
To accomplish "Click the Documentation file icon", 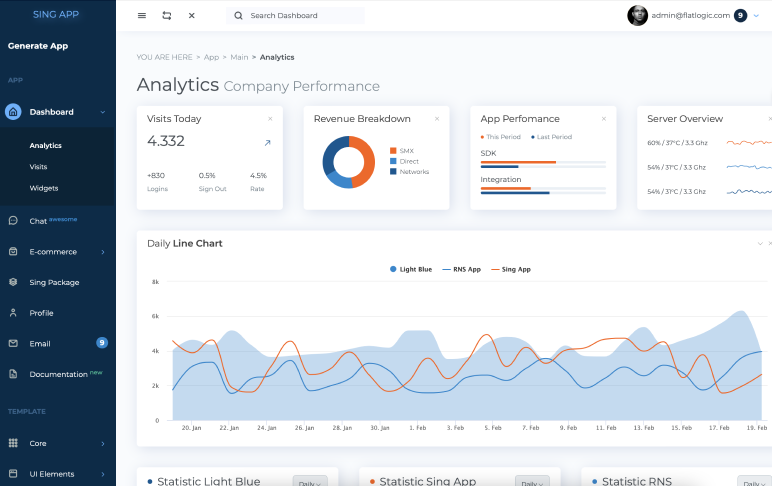I will click(13, 374).
